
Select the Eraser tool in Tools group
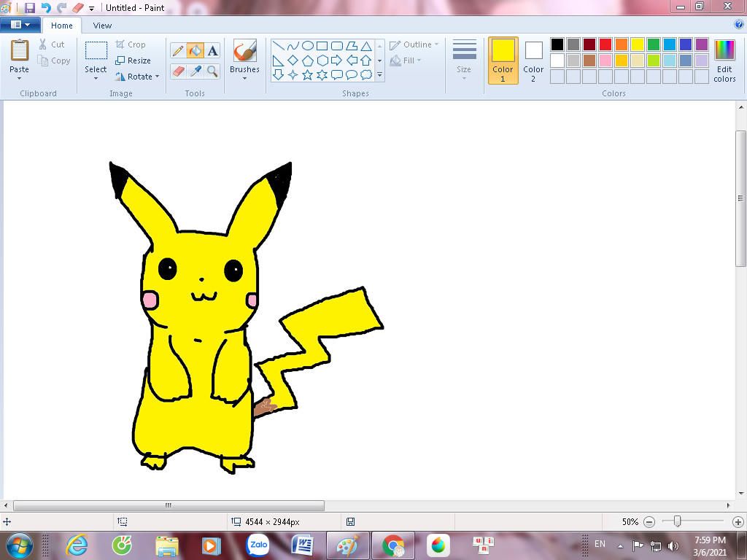click(178, 71)
